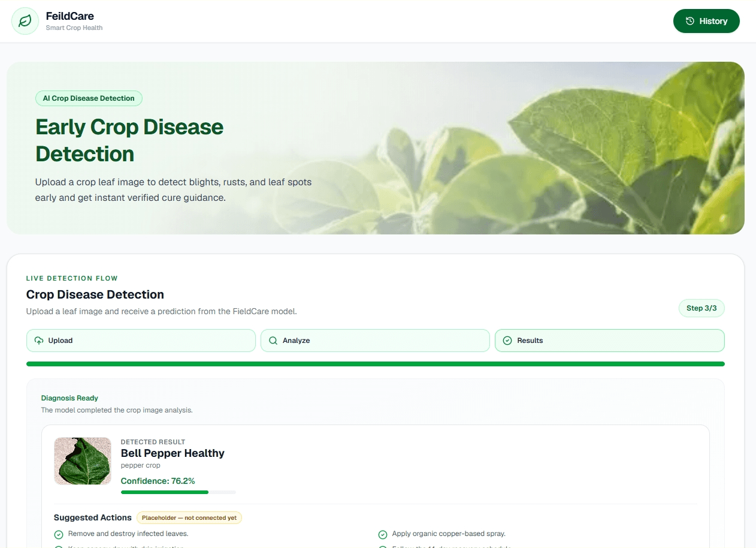The height and width of the screenshot is (548, 756).
Task: Click the "Confidence: 76.2%" value
Action: [x=158, y=481]
